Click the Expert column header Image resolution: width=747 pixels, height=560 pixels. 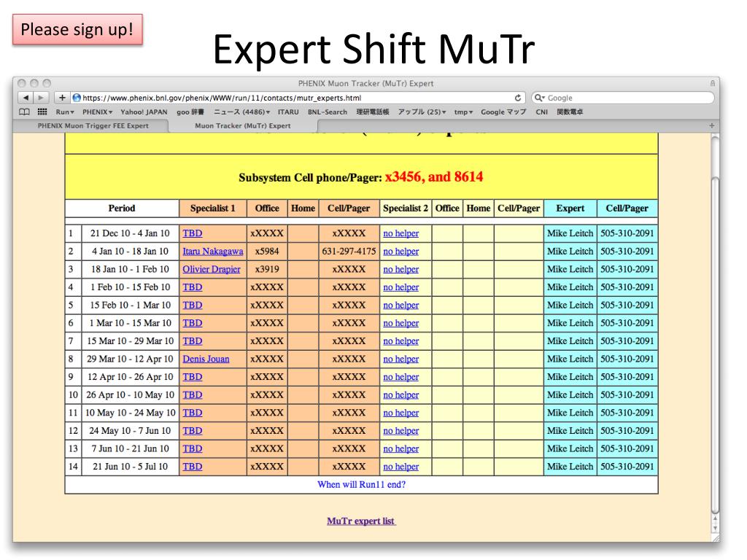(570, 209)
